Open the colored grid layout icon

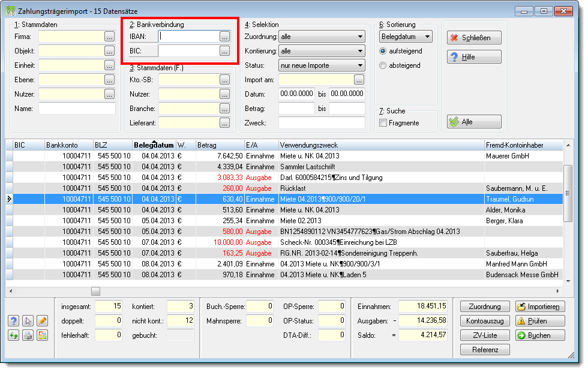[43, 335]
